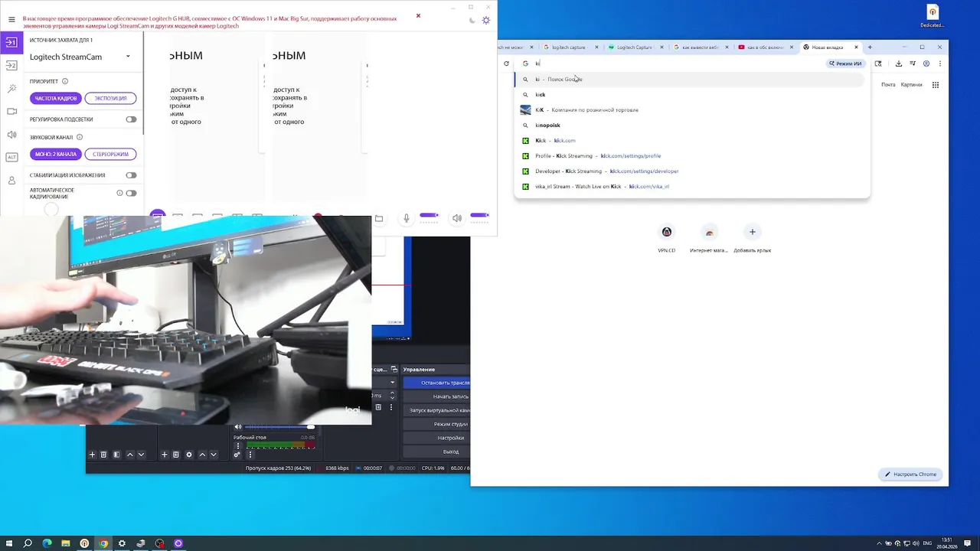Toggle РЕГУЛИРОВКА ПОДСВЕТКИ switch
The image size is (980, 551).
pos(131,119)
